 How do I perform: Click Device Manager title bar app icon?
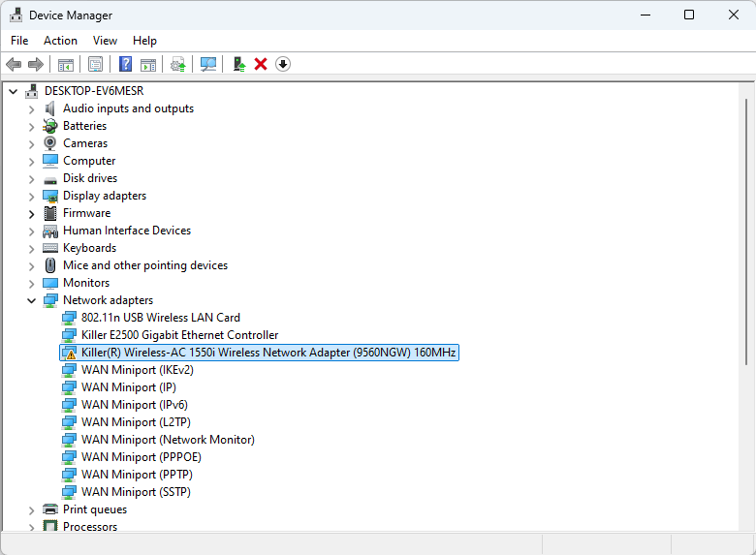(x=16, y=15)
